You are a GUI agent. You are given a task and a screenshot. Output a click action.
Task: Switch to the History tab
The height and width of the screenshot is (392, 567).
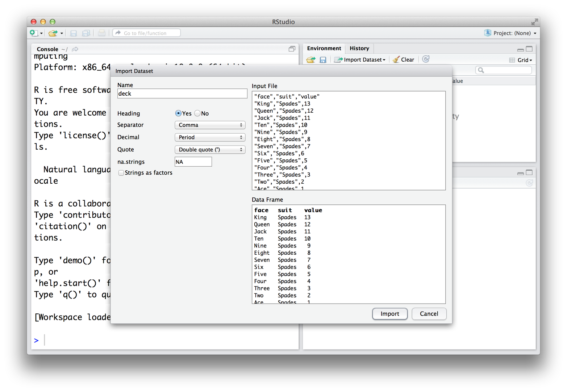359,48
